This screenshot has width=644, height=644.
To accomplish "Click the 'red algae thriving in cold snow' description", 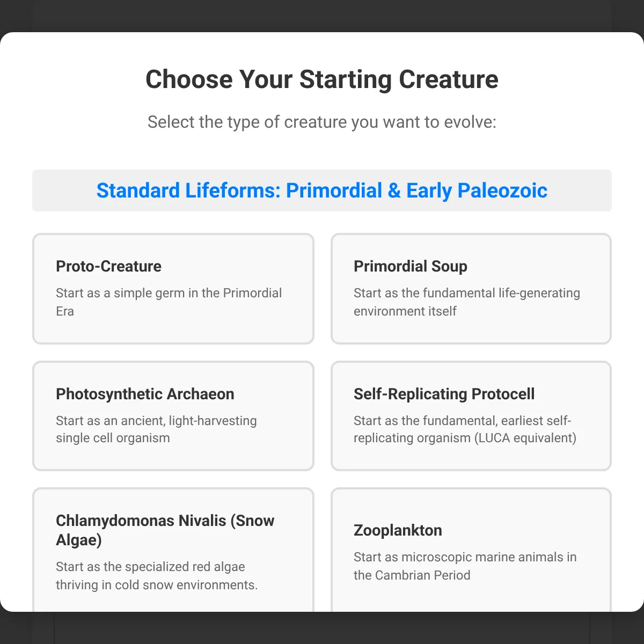I will [157, 576].
